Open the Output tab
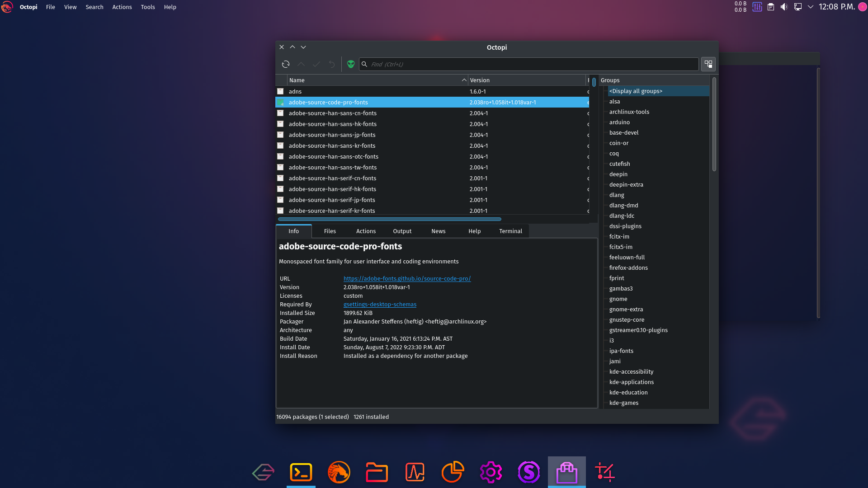Image resolution: width=868 pixels, height=488 pixels. 402,231
